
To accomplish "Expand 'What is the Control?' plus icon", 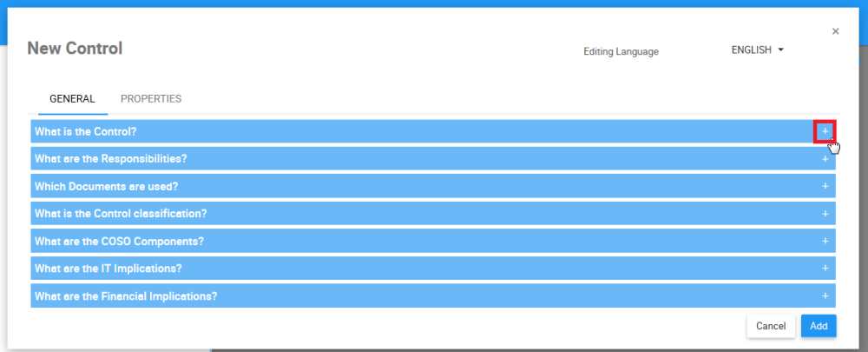I will [x=825, y=131].
